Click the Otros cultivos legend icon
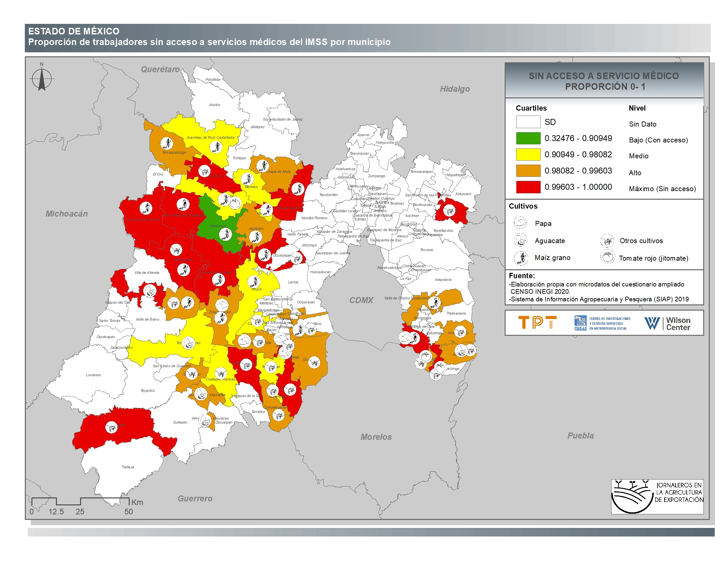 click(x=607, y=240)
